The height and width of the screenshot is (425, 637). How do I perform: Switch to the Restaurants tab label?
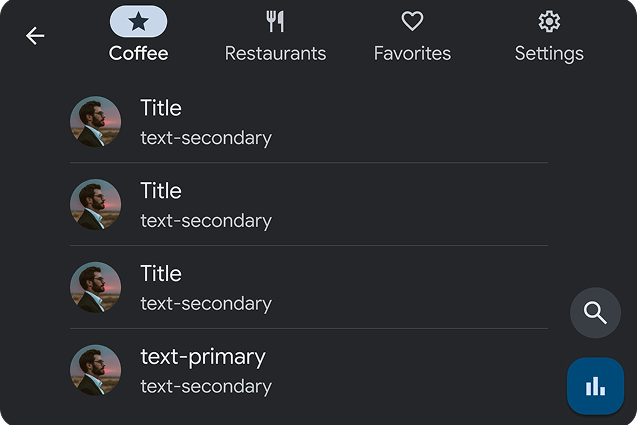(x=275, y=53)
